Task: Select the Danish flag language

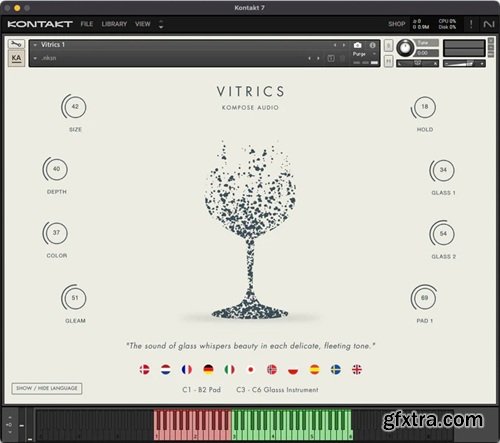Action: tap(144, 369)
